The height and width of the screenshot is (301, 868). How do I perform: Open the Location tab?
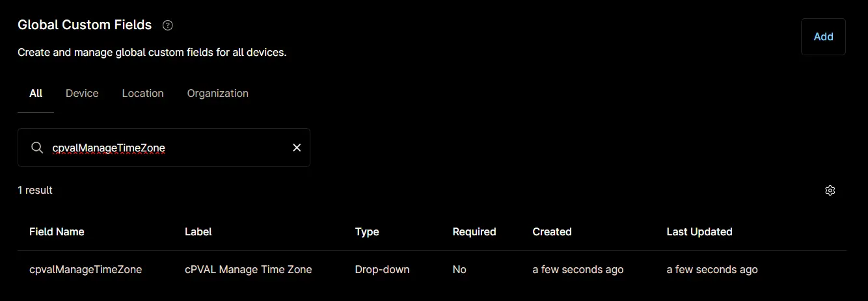coord(142,93)
